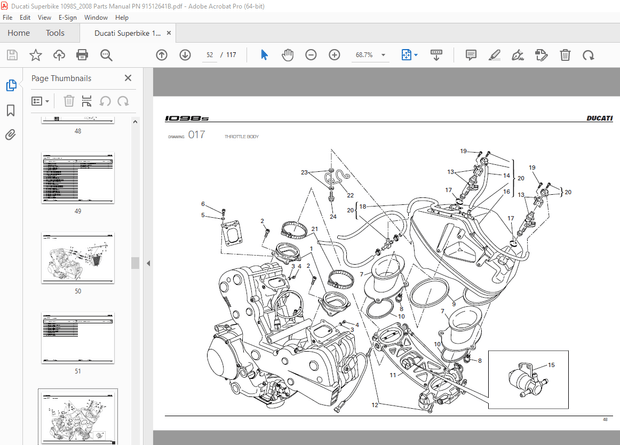Click the Fit page view icon

(406, 55)
